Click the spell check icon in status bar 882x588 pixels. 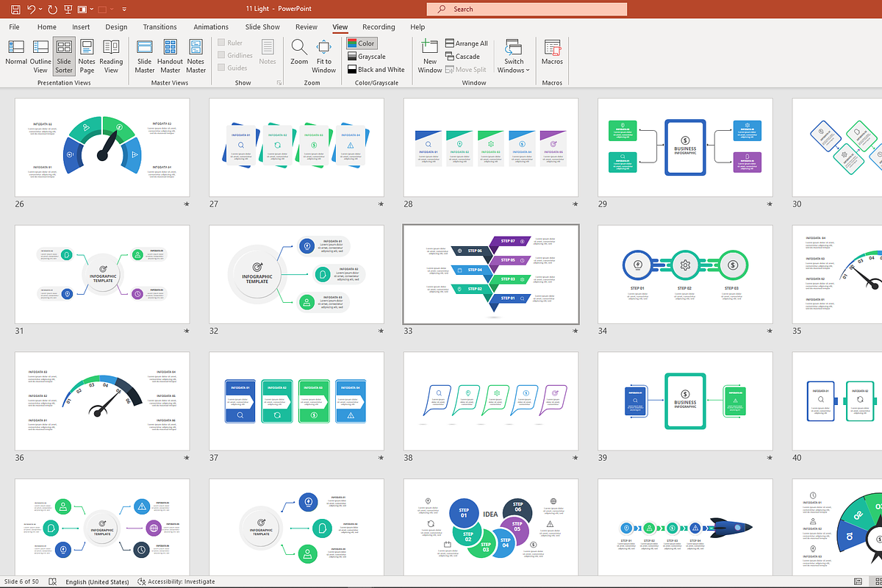[52, 581]
